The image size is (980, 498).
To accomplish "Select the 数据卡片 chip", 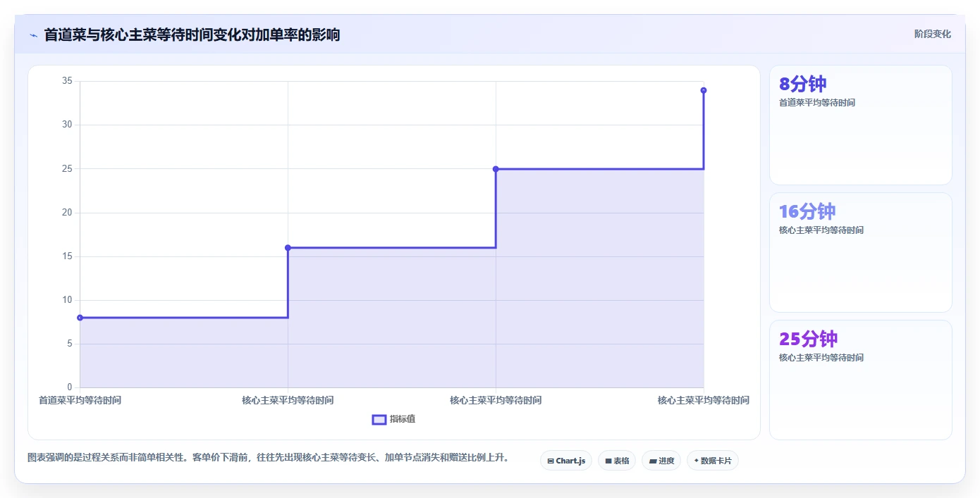I will 713,461.
